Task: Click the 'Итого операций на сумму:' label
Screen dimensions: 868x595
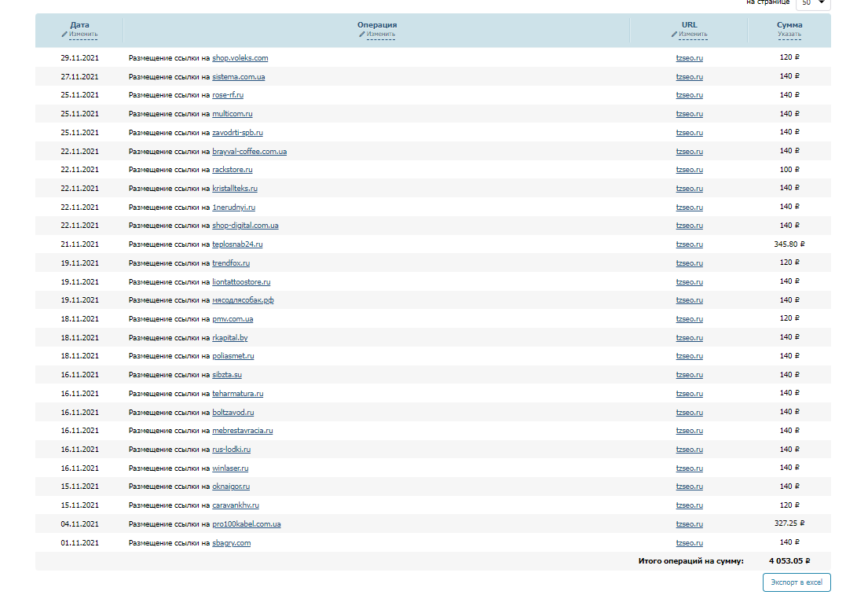Action: 690,561
